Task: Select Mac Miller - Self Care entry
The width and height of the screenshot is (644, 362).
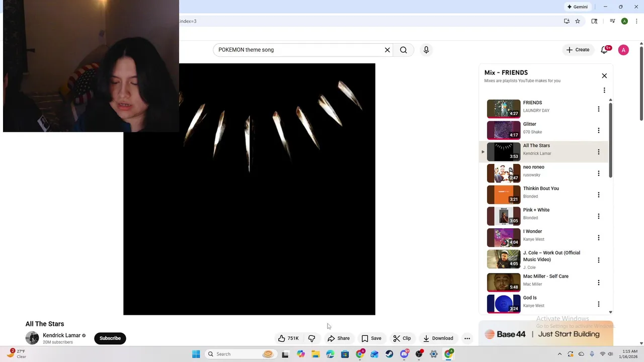Action: (x=543, y=283)
